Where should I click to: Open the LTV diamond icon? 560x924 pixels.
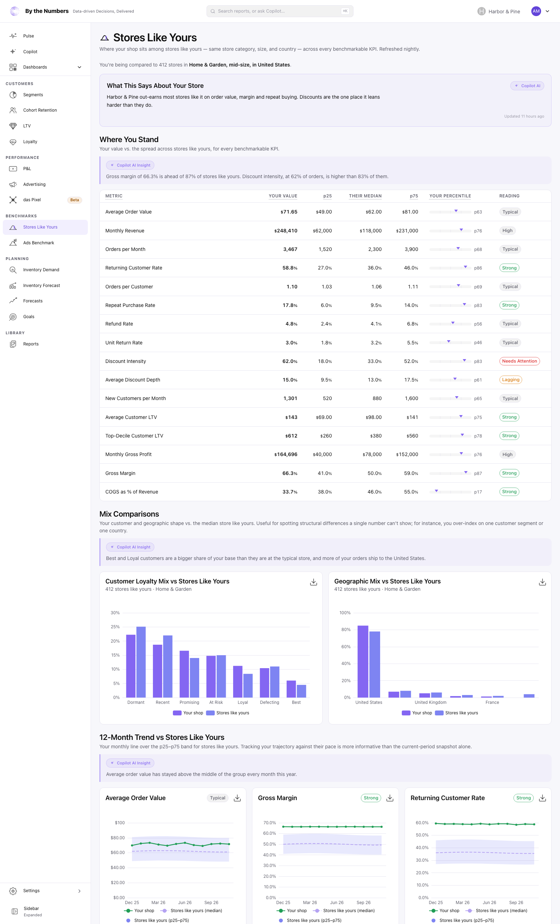(x=13, y=126)
